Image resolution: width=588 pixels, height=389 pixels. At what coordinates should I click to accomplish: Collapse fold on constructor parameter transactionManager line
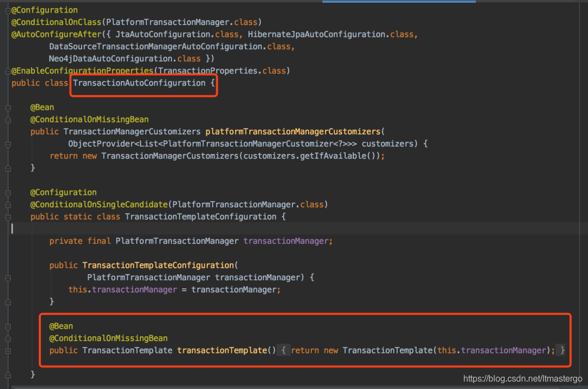(8, 278)
